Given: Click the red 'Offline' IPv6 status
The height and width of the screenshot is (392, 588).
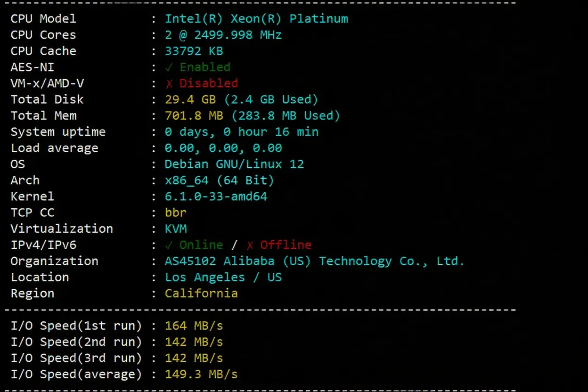Looking at the screenshot, I should click(286, 245).
